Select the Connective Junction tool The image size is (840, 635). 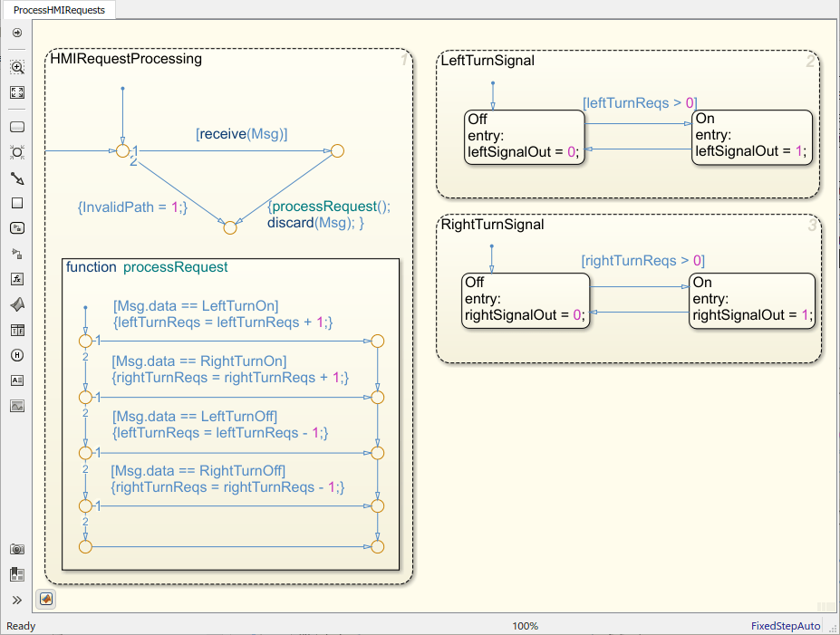[x=17, y=152]
